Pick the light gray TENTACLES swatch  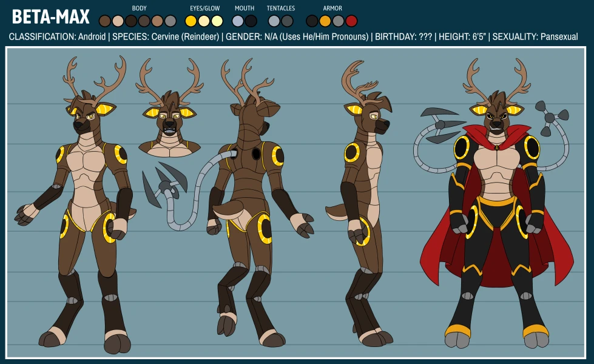[274, 21]
